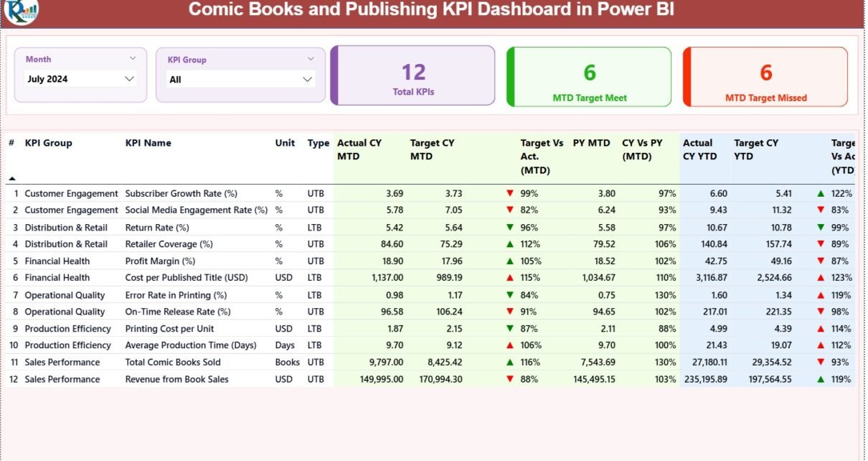
Task: Click the Actual CY MTD column header
Action: point(360,149)
